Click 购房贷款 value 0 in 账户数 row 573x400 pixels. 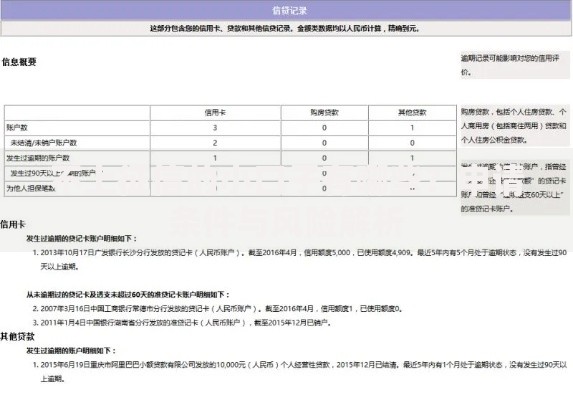pos(324,128)
